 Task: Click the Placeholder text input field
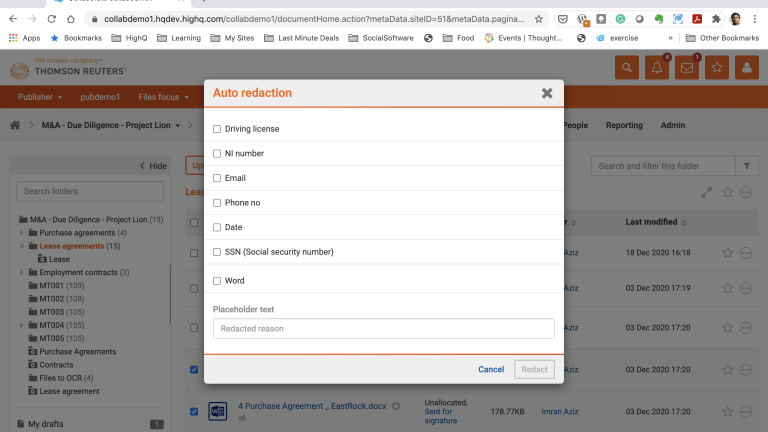(x=384, y=328)
